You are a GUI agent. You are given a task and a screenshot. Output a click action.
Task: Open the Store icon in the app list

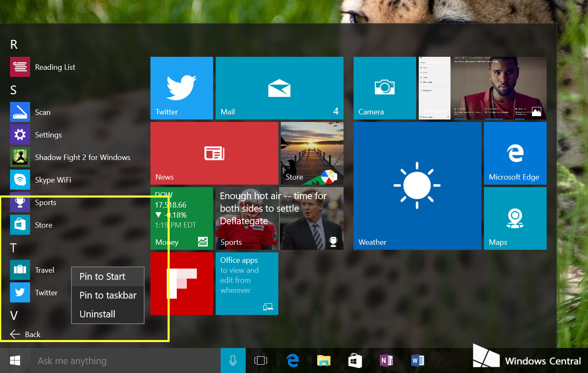(20, 225)
